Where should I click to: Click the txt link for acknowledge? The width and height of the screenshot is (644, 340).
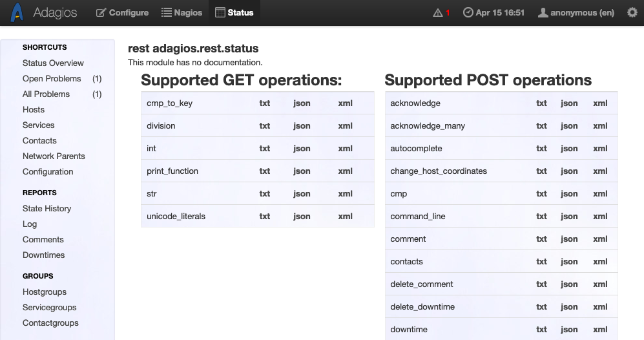click(x=541, y=103)
